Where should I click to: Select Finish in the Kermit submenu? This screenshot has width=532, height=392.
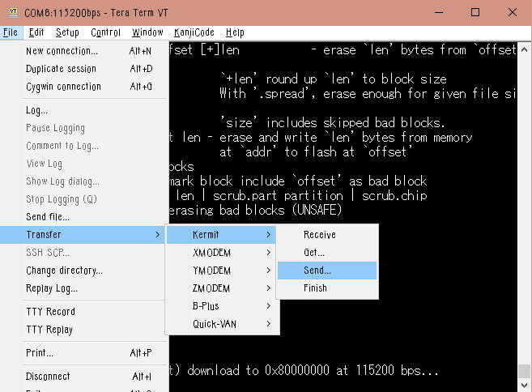click(x=316, y=288)
